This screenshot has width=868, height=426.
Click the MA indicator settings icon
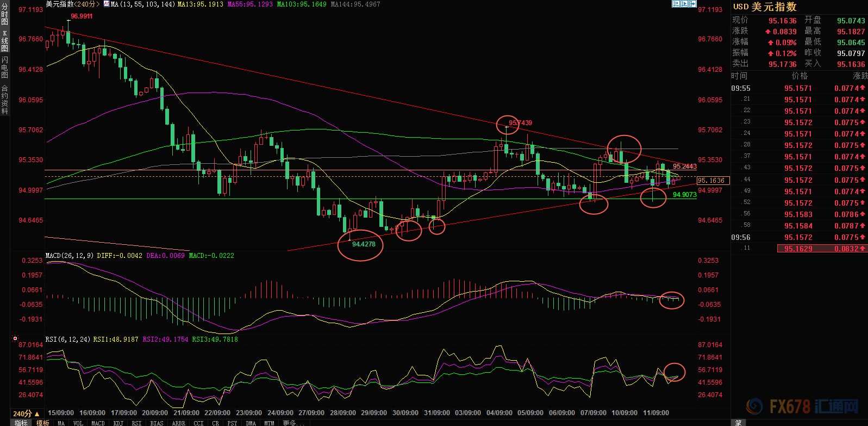pos(106,4)
